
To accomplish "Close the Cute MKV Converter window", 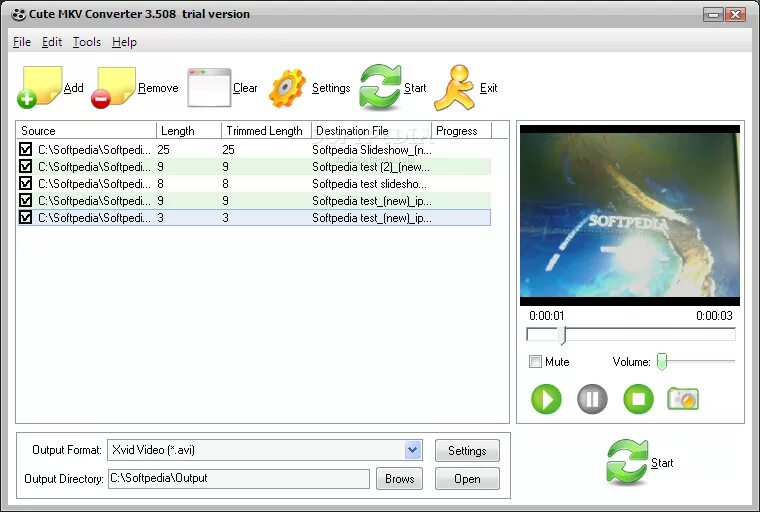I will tap(735, 15).
